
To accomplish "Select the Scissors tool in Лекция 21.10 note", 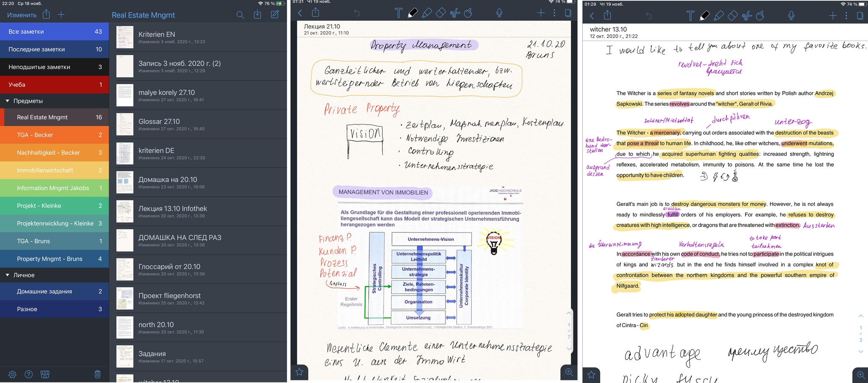I will click(455, 13).
